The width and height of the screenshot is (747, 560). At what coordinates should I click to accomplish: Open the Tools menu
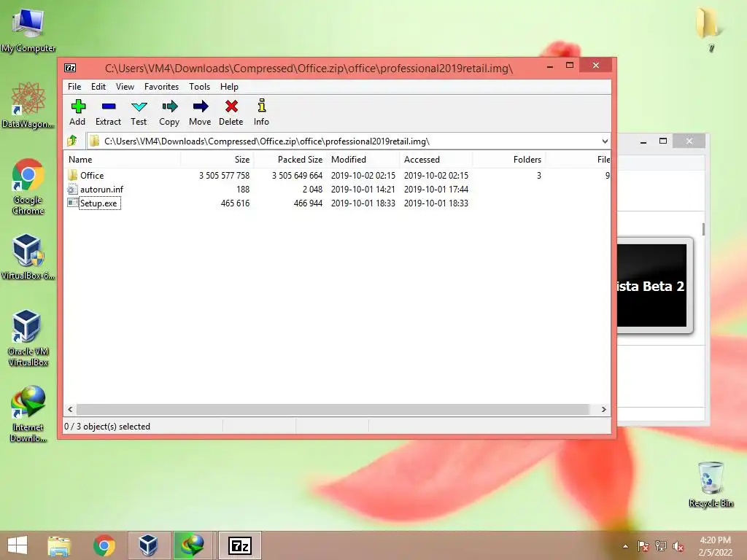coord(199,87)
